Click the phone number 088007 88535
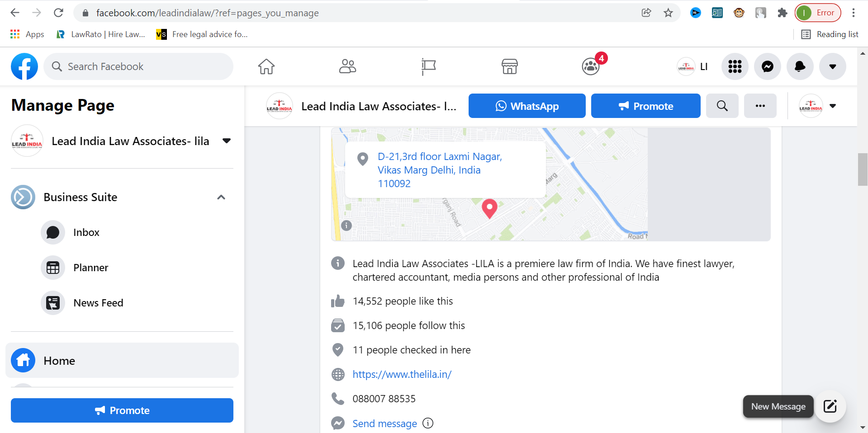 [x=384, y=399]
